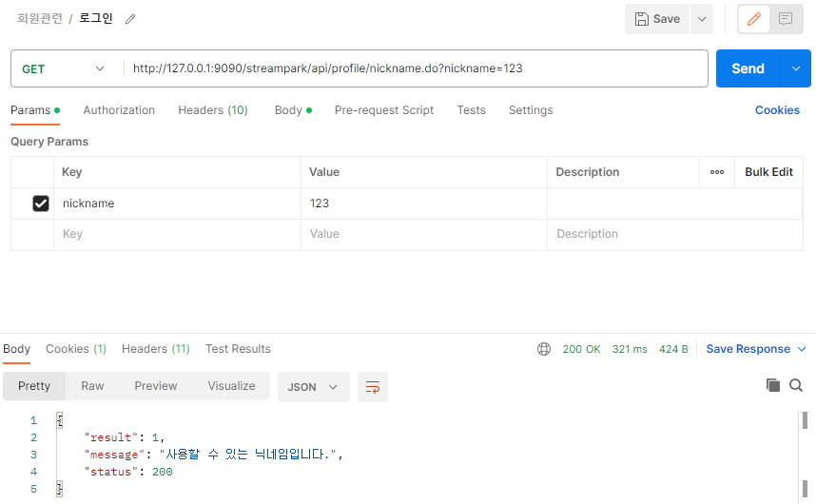Click the empty Value placeholder field
The height and width of the screenshot is (504, 816).
point(423,234)
